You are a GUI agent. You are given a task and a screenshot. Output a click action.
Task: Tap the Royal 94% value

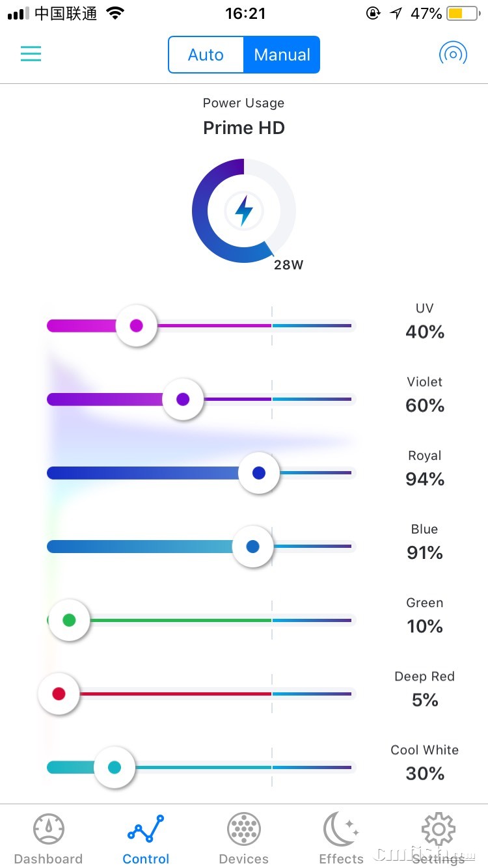point(425,480)
